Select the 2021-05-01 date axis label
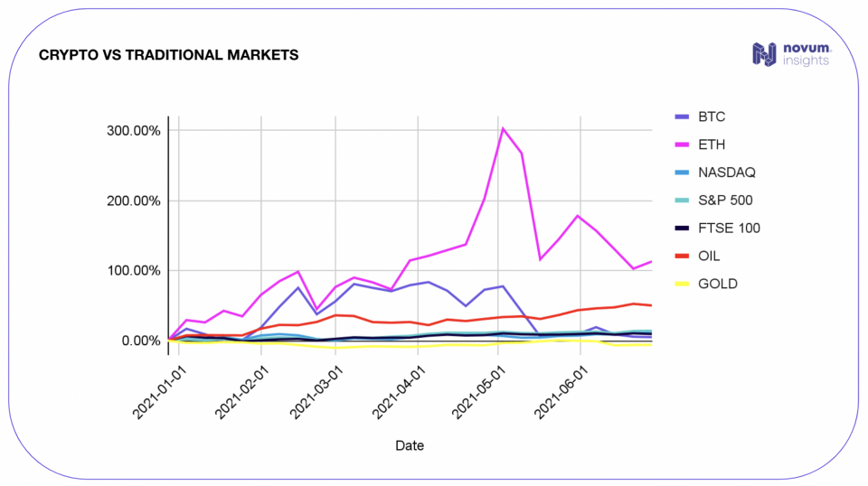 (x=480, y=388)
